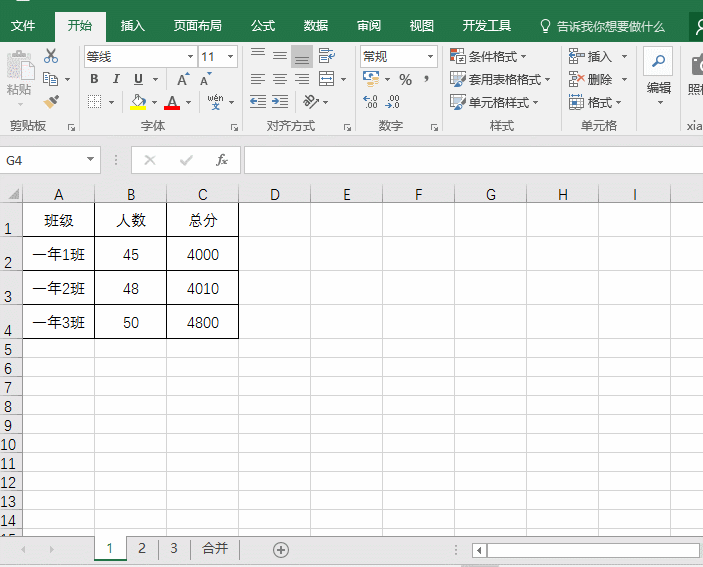Open the Find magnifier (编辑) button

[x=658, y=61]
